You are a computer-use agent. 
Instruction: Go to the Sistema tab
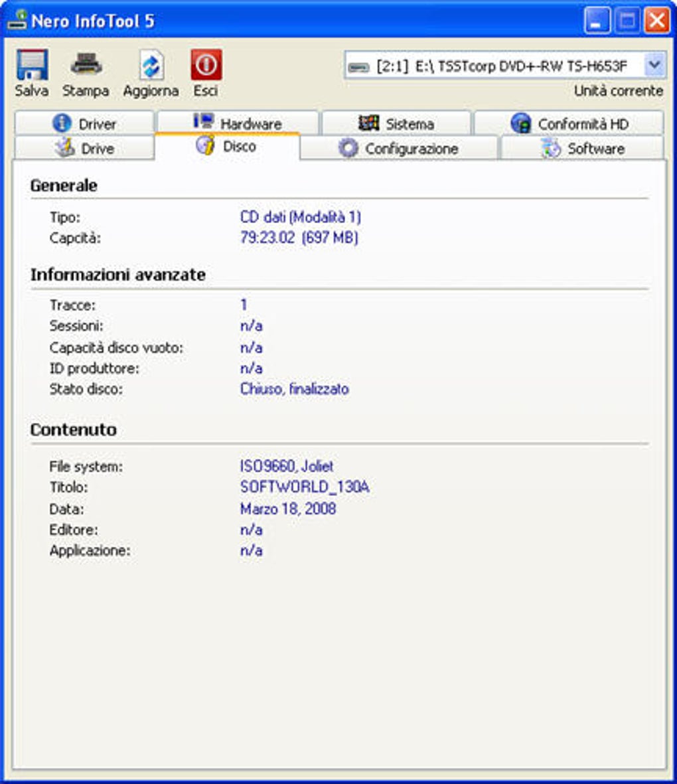click(x=396, y=123)
